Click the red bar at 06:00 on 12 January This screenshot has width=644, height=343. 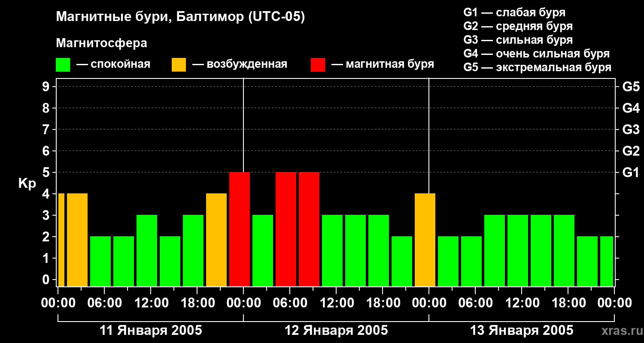click(x=286, y=229)
